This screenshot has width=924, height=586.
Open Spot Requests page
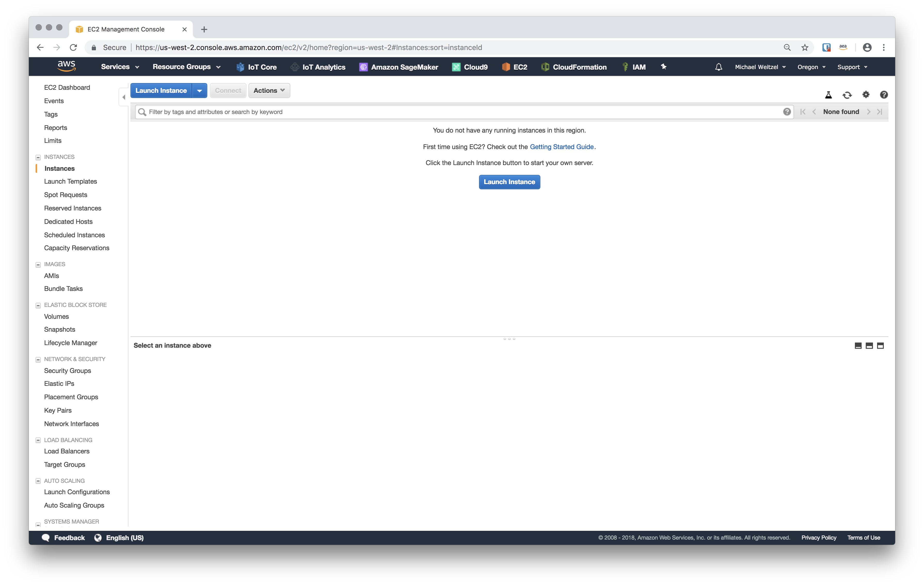(66, 195)
